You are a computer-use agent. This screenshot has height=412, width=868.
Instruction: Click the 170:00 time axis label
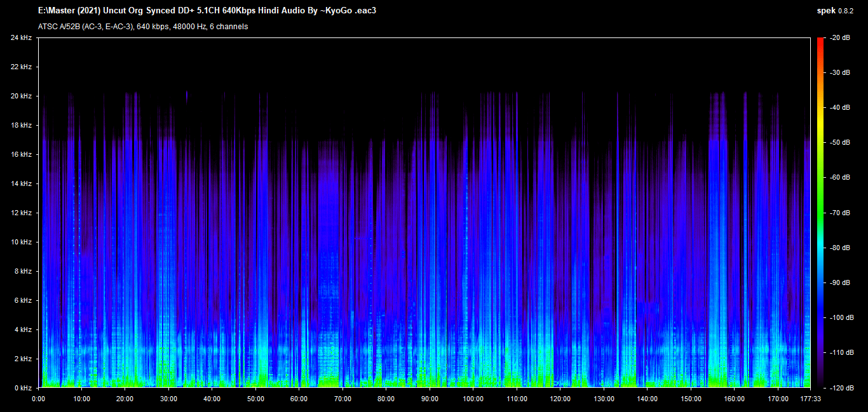point(778,399)
